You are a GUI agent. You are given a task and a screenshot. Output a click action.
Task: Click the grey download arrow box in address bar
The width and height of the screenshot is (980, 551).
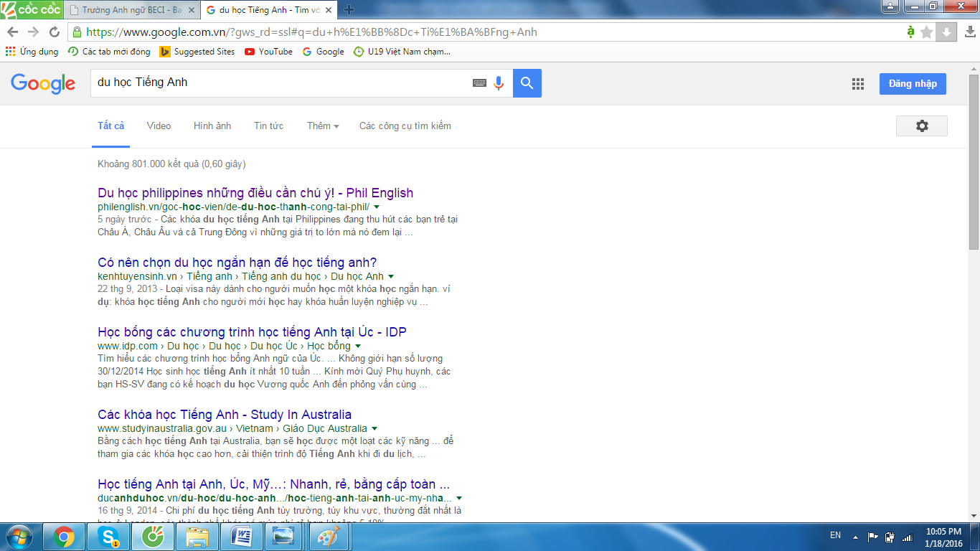(946, 32)
